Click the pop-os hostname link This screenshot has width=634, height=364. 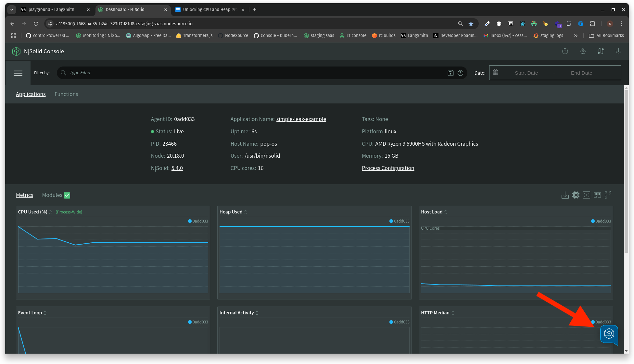(x=268, y=143)
